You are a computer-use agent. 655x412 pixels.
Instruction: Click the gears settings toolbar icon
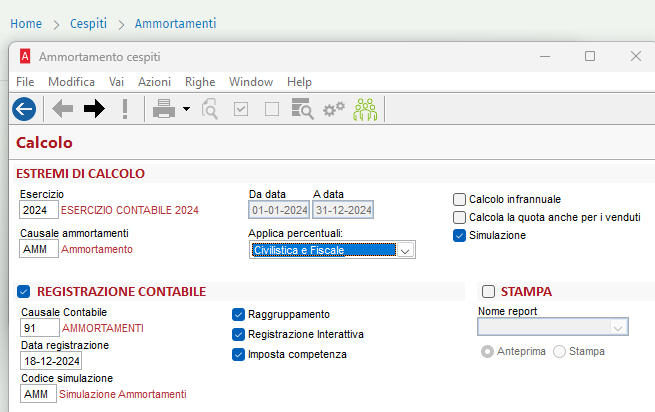click(x=334, y=109)
